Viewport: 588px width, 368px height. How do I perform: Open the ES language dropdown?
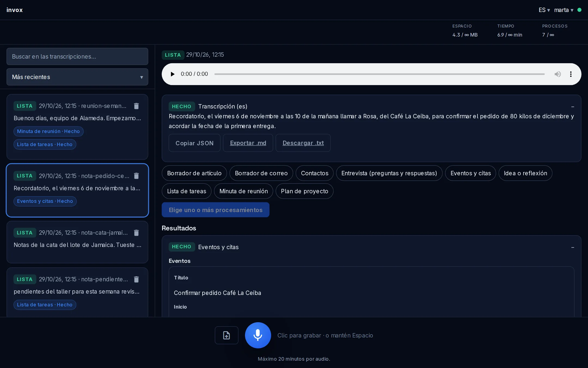pos(544,10)
